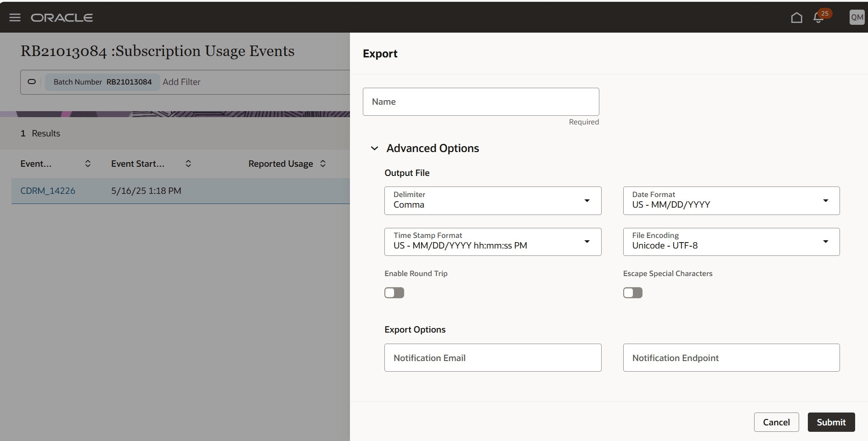Enable Escape Special Characters
This screenshot has width=868, height=441.
(632, 293)
